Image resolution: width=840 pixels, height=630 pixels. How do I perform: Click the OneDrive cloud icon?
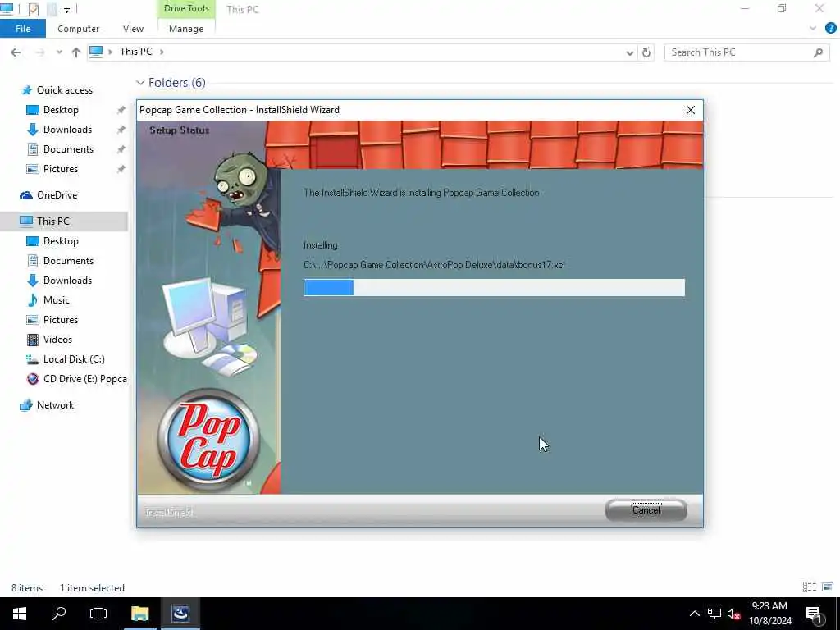26,195
